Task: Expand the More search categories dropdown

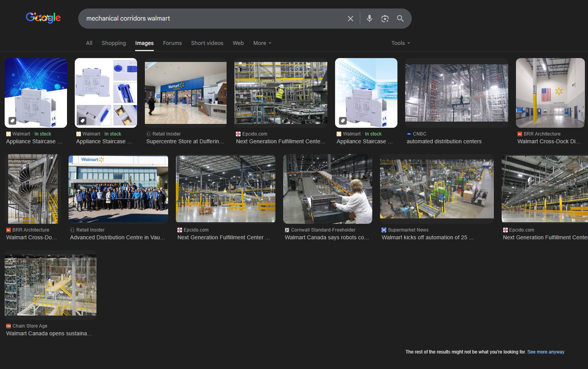Action: tap(262, 43)
